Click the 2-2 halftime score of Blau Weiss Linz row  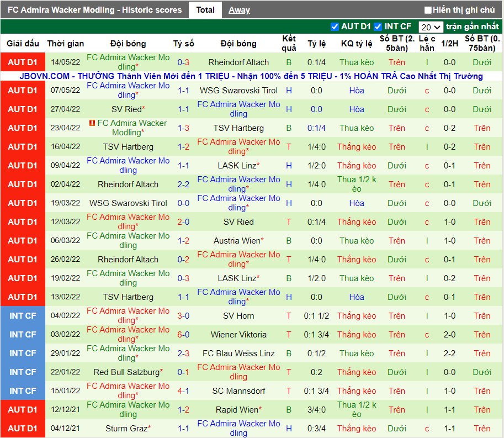[449, 353]
